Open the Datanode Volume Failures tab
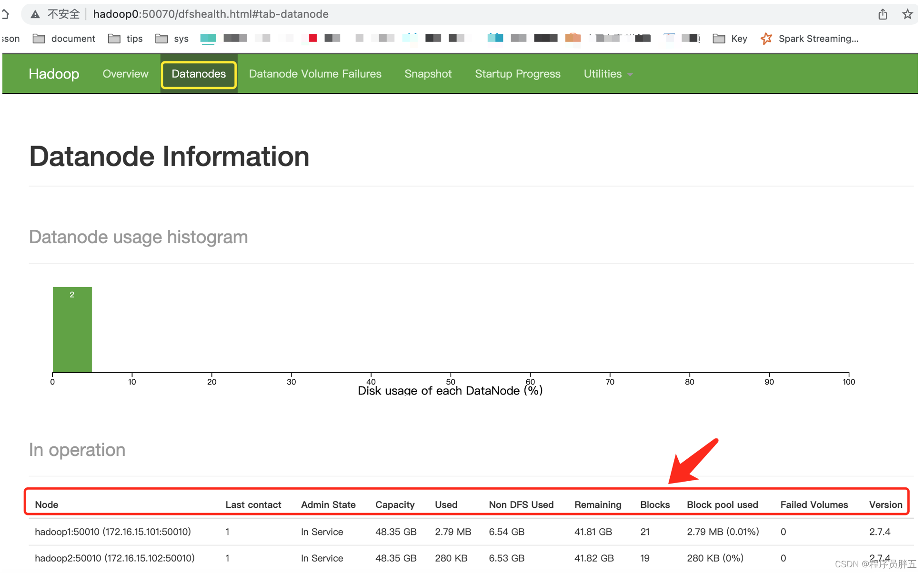The height and width of the screenshot is (573, 924). 314,73
